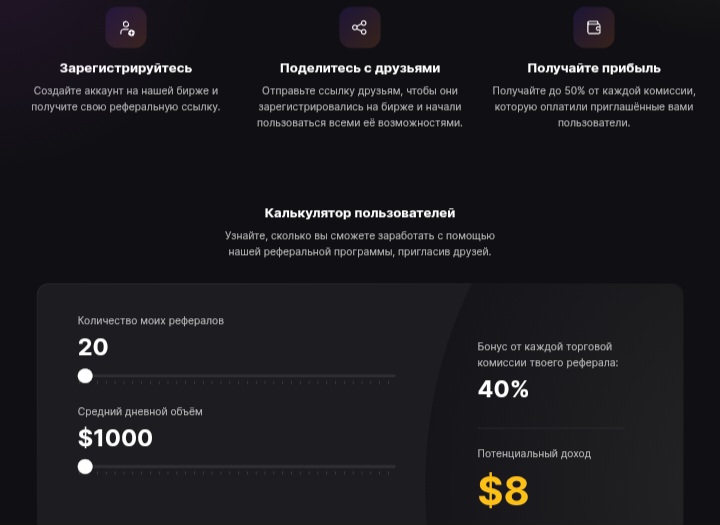Click the account creation description text
Screen dimensions: 720x525
pos(126,99)
